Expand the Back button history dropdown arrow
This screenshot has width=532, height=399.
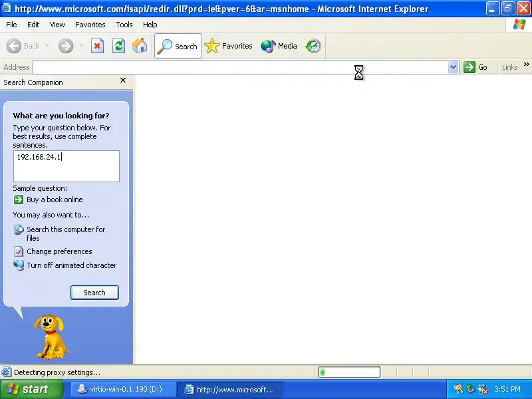click(47, 45)
